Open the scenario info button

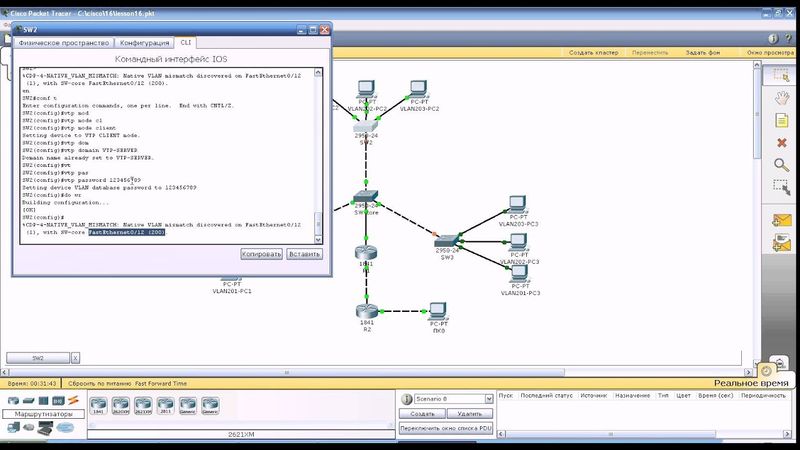pyautogui.click(x=407, y=399)
